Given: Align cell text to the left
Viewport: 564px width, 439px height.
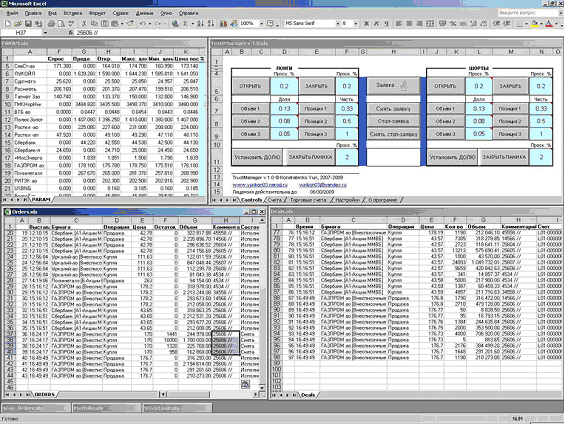Looking at the screenshot, I should click(399, 24).
